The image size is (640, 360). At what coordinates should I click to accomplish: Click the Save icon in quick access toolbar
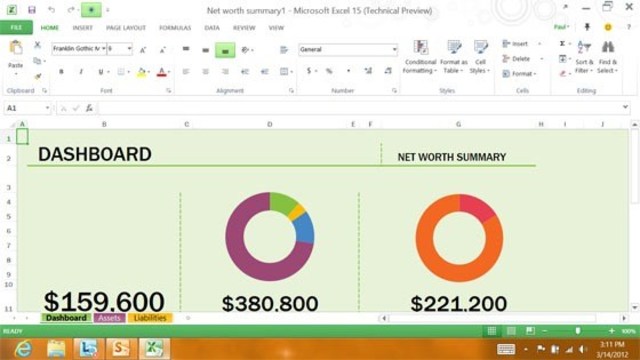click(x=31, y=10)
